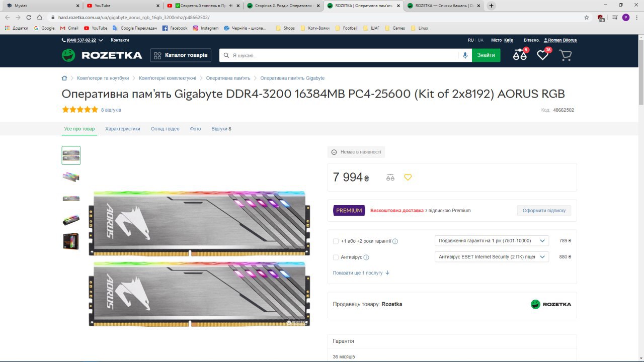Click info icon next to Антивірус
The height and width of the screenshot is (362, 644).
point(366,257)
